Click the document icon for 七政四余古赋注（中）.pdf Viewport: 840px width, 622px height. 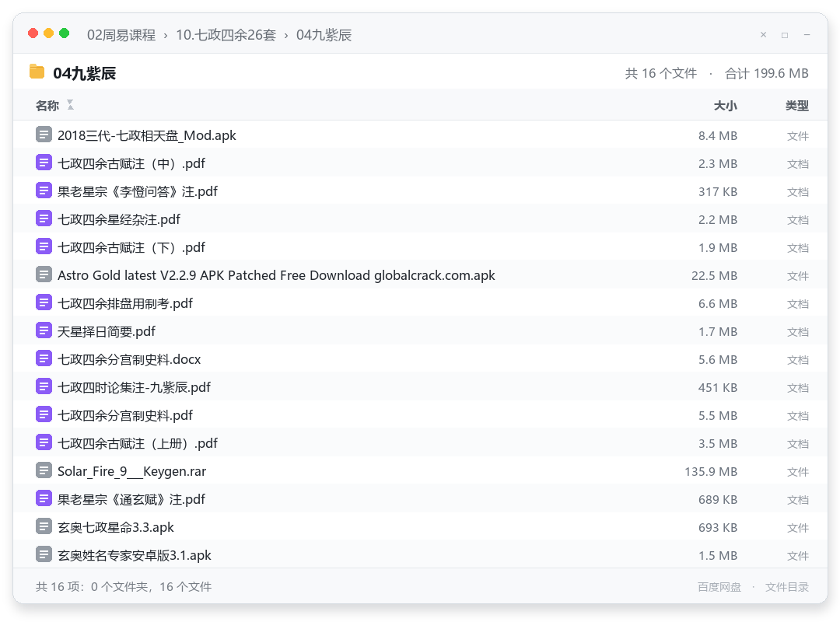(x=44, y=162)
